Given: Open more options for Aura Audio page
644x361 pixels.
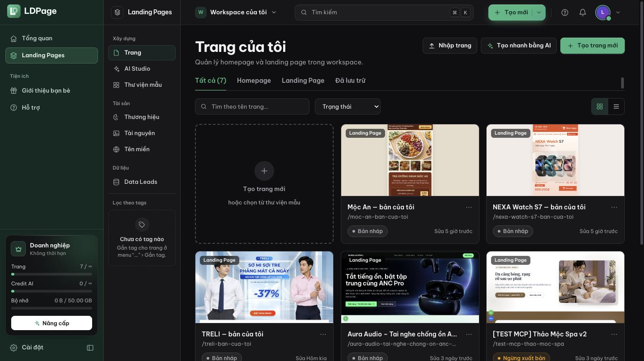Looking at the screenshot, I should point(469,334).
